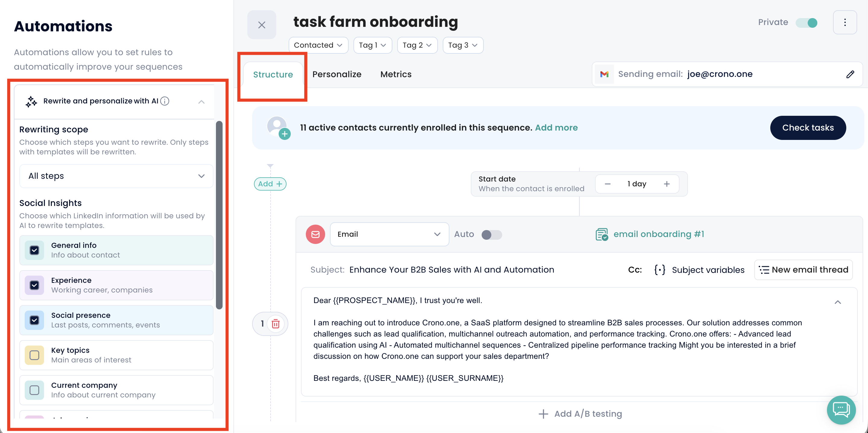Viewport: 868px width, 433px height.
Task: Enable the Key topics checkbox
Action: [x=34, y=355]
